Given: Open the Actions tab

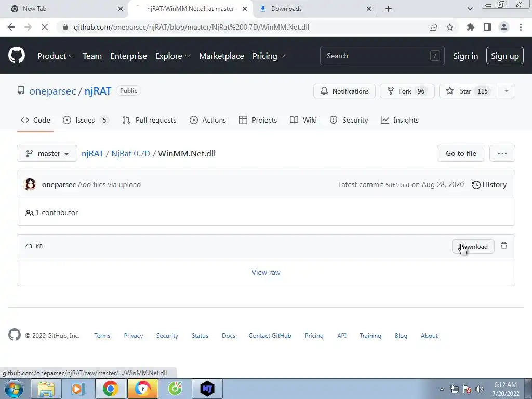Looking at the screenshot, I should [x=208, y=120].
